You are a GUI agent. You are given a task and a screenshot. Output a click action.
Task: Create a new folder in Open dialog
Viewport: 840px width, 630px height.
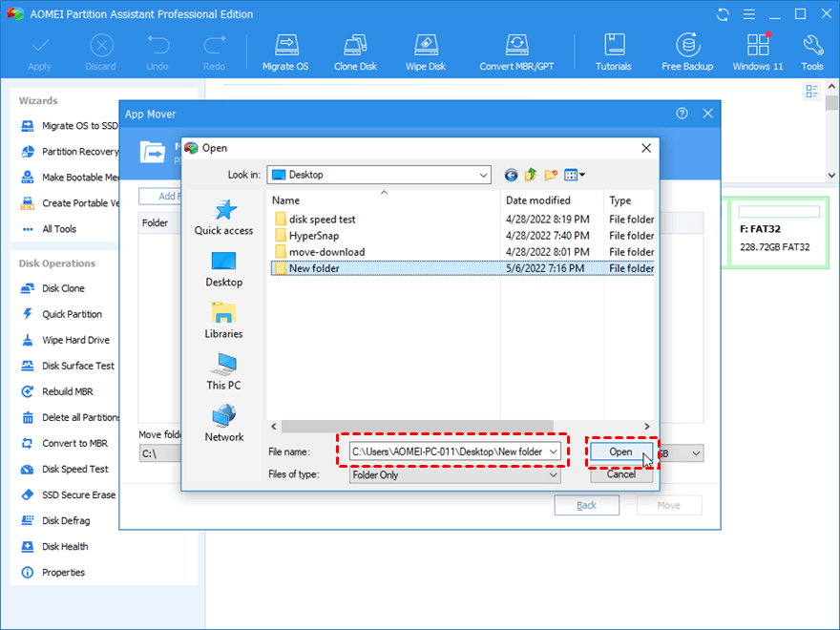click(x=550, y=176)
